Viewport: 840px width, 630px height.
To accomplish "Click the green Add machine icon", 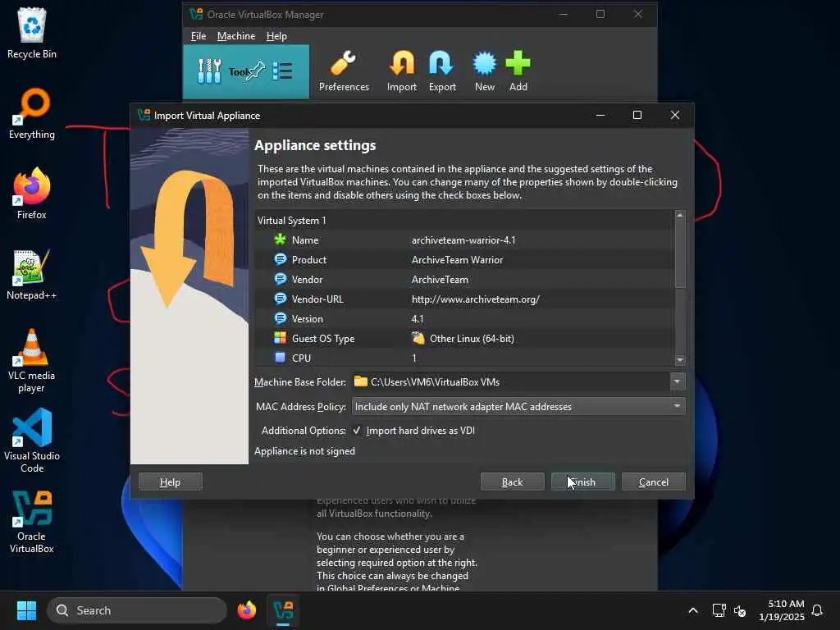I will 518,71.
